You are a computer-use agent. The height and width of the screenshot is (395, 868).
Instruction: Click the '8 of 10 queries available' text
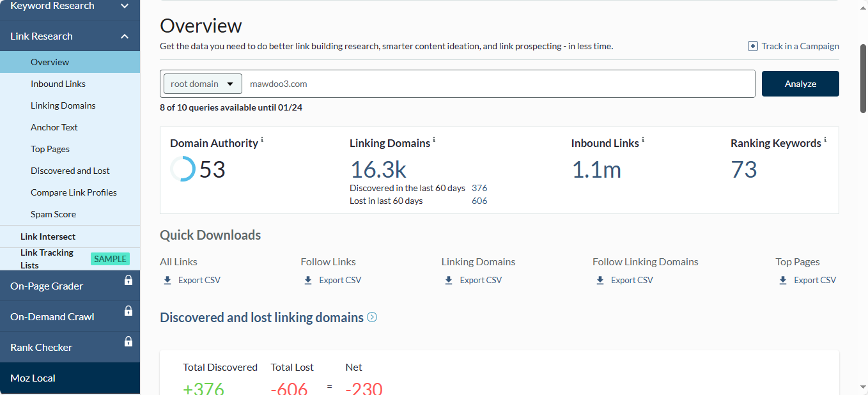[x=231, y=107]
